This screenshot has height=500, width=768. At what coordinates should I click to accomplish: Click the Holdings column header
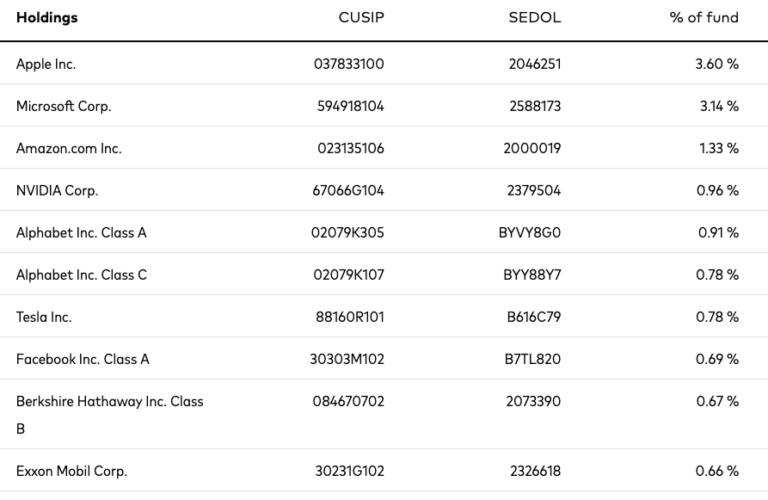tap(47, 18)
